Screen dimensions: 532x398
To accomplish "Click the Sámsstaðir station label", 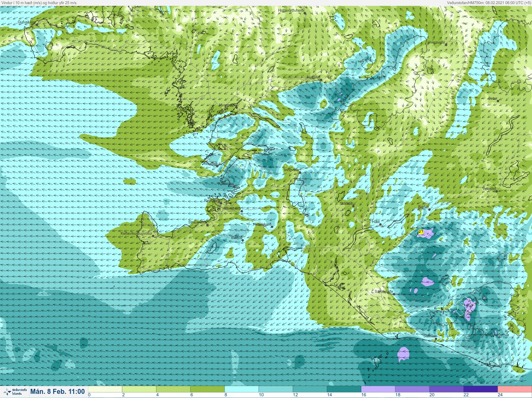I will coord(384,292).
